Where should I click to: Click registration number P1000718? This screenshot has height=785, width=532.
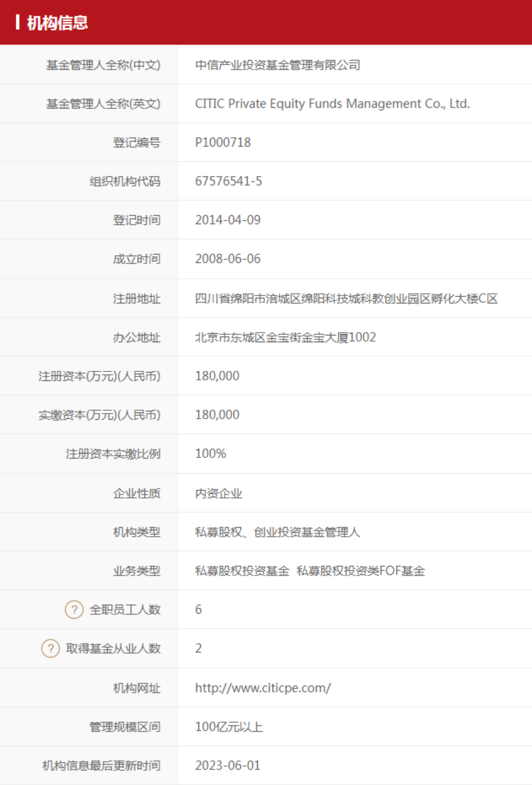223,143
